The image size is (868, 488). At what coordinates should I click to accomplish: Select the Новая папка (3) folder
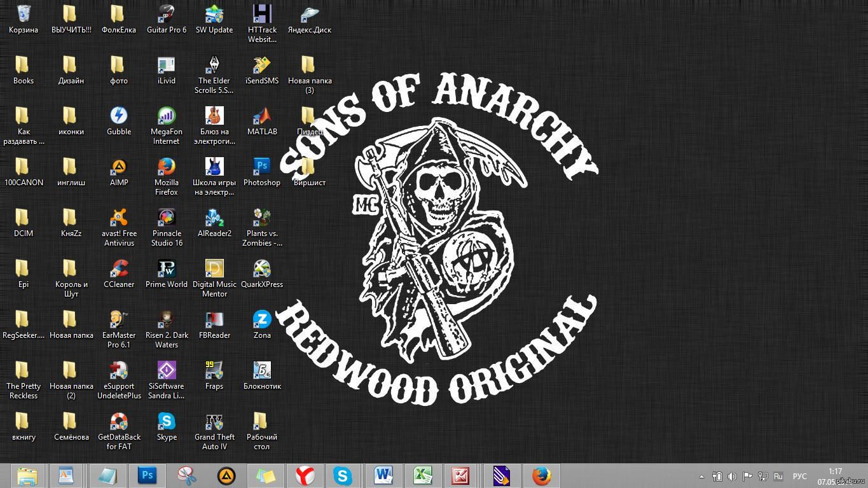(310, 74)
